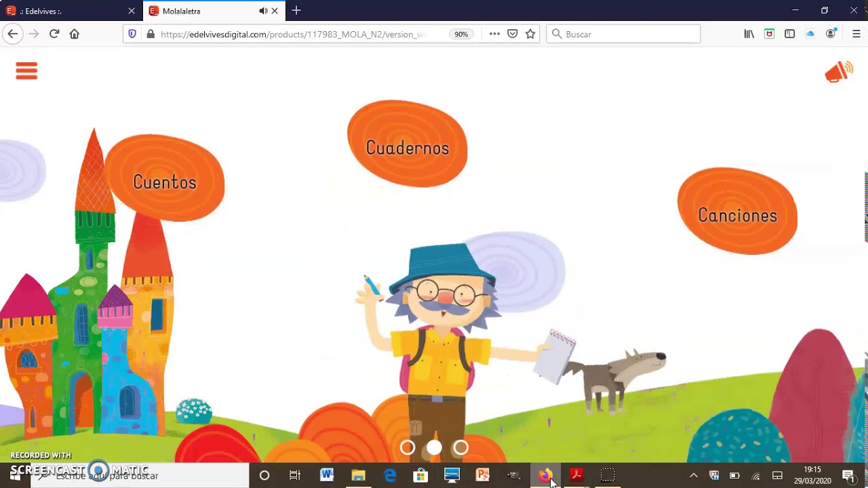
Task: Click the tracking protection shield icon
Action: tap(132, 34)
